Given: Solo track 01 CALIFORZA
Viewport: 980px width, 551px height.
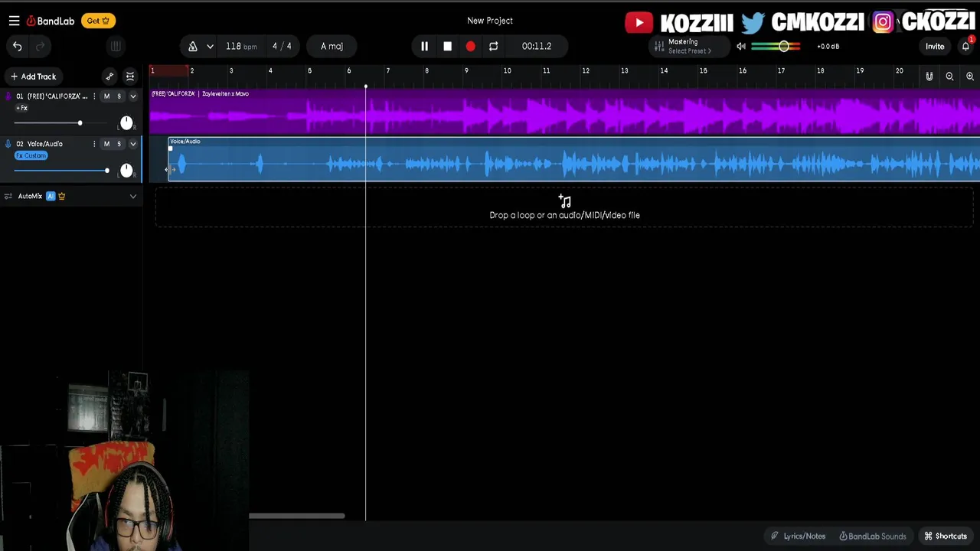Looking at the screenshot, I should point(119,96).
